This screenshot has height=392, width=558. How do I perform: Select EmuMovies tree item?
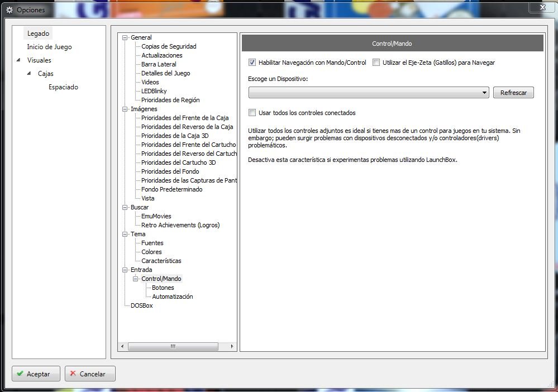156,216
